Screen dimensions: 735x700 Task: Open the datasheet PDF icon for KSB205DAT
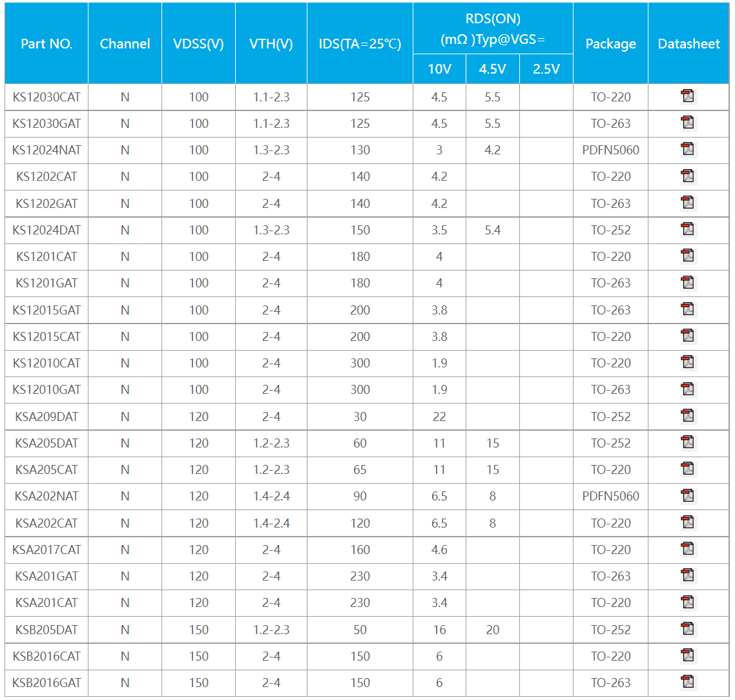[688, 630]
